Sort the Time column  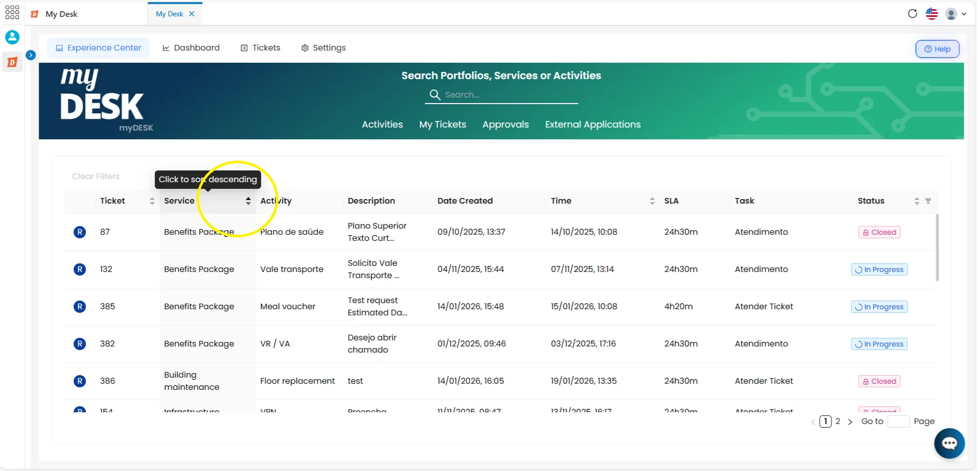(x=652, y=201)
